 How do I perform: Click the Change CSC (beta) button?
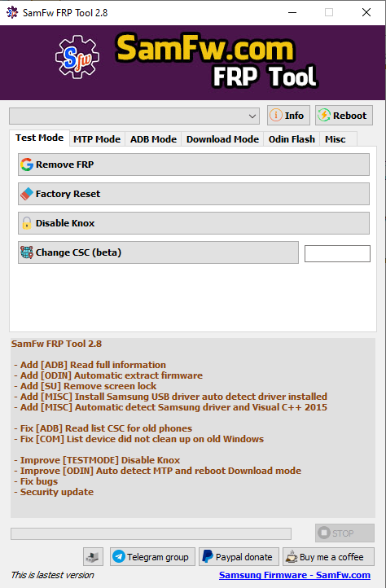(x=158, y=252)
